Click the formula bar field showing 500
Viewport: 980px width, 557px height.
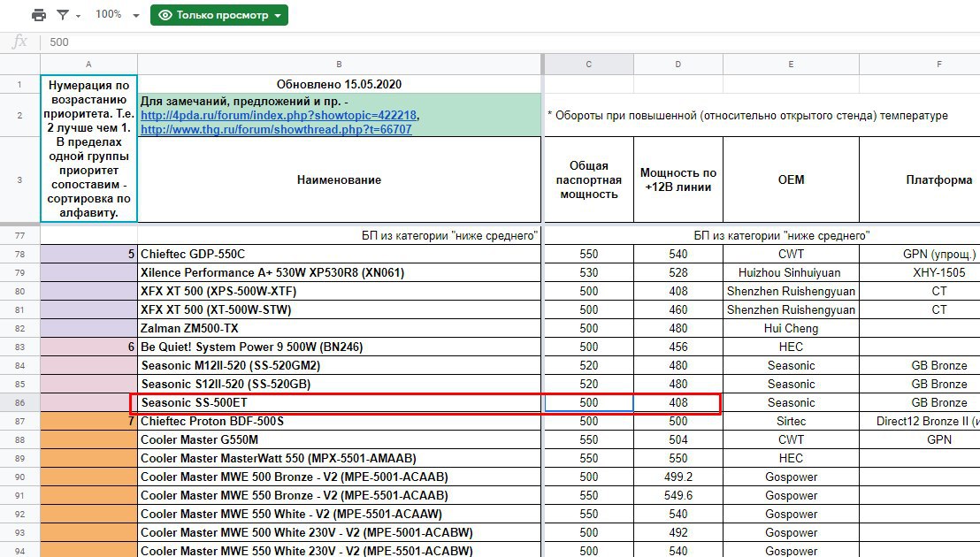[x=510, y=42]
